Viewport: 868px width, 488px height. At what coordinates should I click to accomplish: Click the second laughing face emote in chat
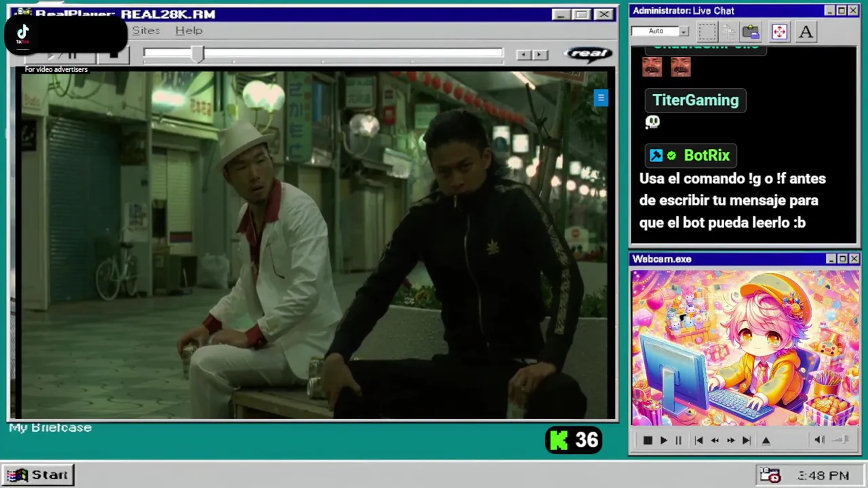click(x=681, y=66)
